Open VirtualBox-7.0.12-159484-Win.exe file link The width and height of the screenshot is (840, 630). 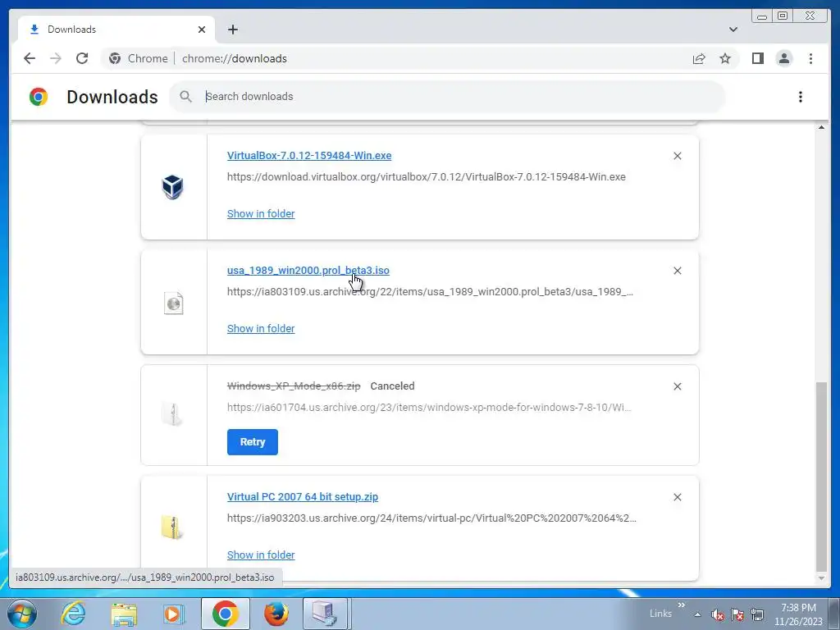309,155
